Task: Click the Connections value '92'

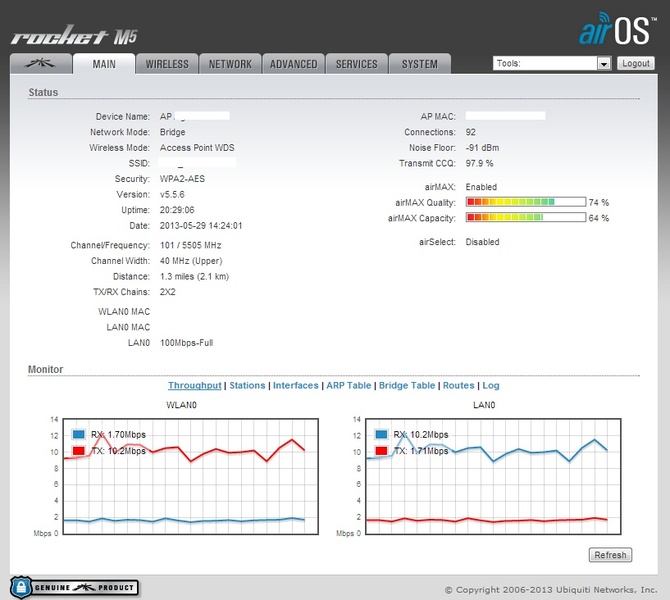Action: [x=470, y=132]
